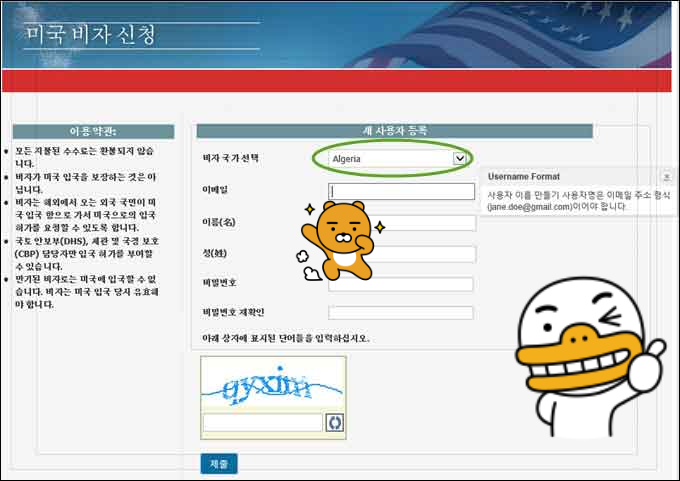This screenshot has height=481, width=680.
Task: Click the bear character sticker
Action: pos(339,241)
